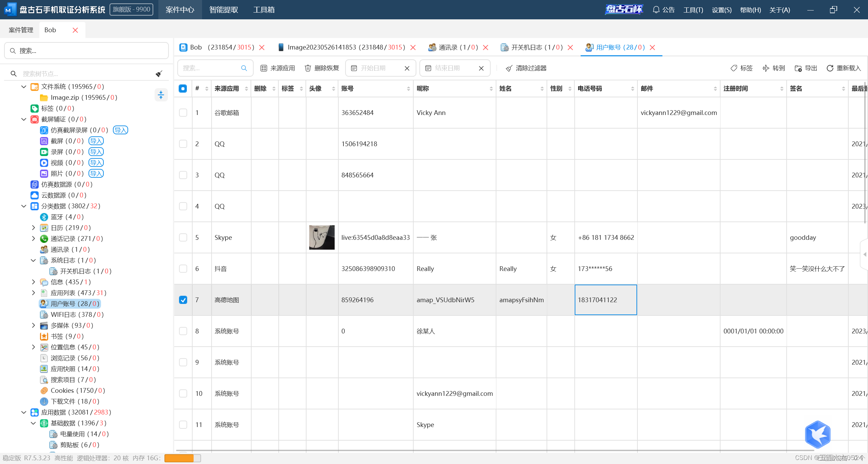Click the 标签 tag toolbar icon
Image resolution: width=868 pixels, height=464 pixels.
click(734, 68)
